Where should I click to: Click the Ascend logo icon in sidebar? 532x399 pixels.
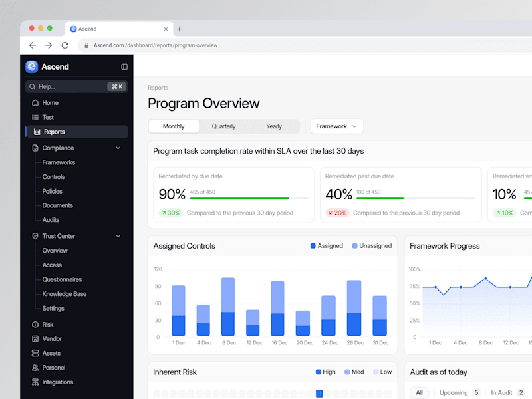pos(31,66)
